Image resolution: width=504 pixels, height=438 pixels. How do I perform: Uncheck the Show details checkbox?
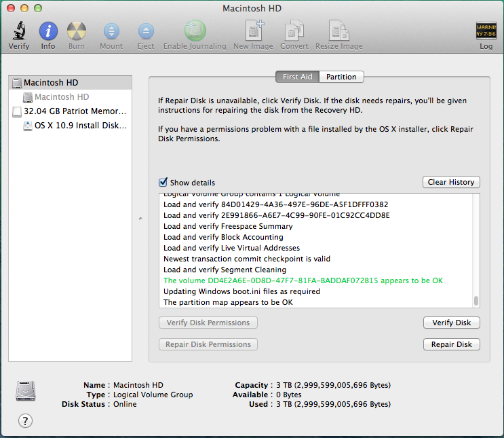point(163,182)
